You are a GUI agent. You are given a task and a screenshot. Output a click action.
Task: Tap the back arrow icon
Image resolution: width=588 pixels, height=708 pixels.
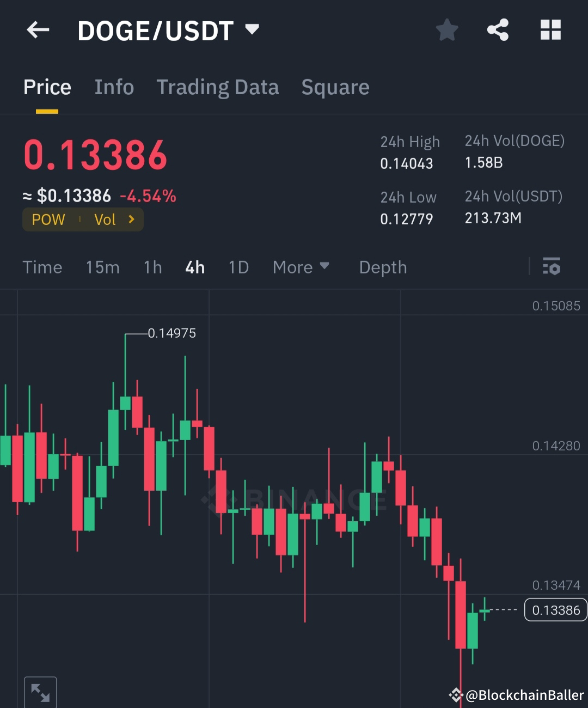38,30
